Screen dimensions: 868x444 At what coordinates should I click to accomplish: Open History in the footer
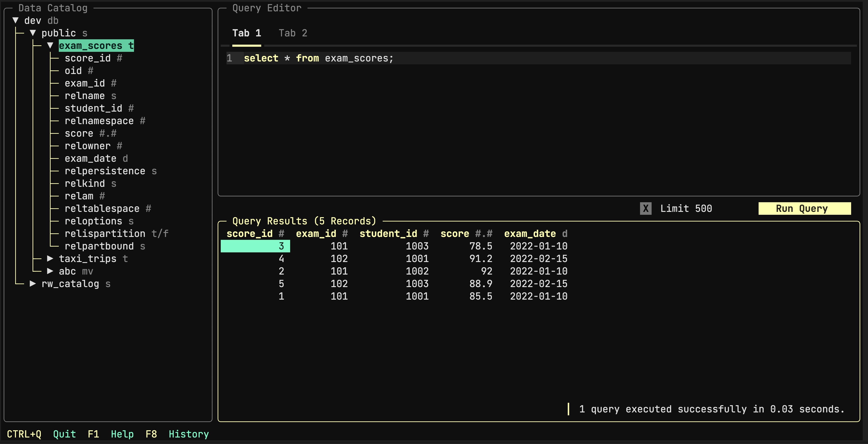pos(188,434)
